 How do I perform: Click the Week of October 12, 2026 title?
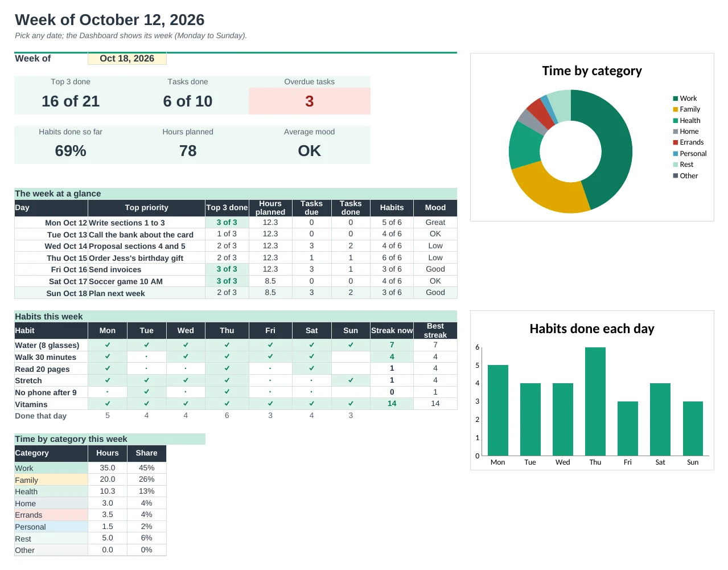[110, 19]
